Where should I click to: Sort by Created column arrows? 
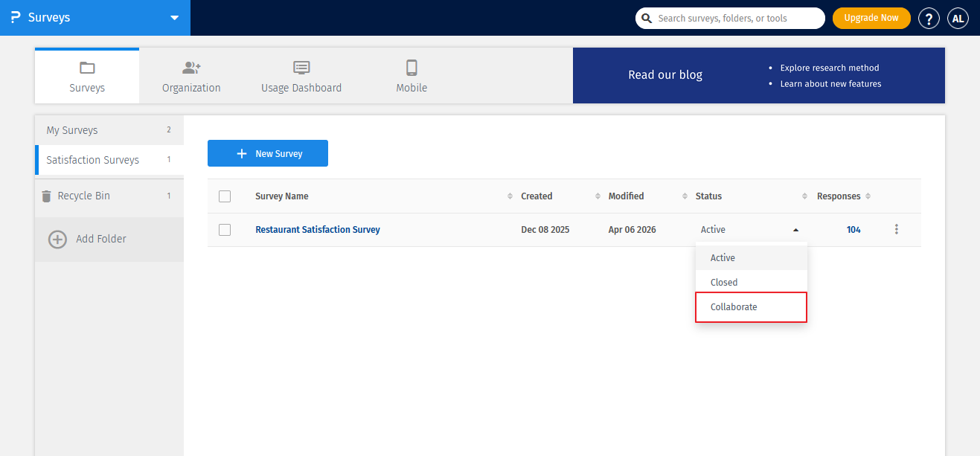[x=598, y=196]
